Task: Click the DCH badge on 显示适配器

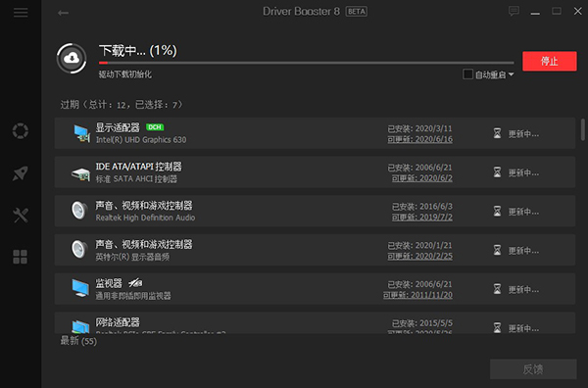Action: [155, 127]
